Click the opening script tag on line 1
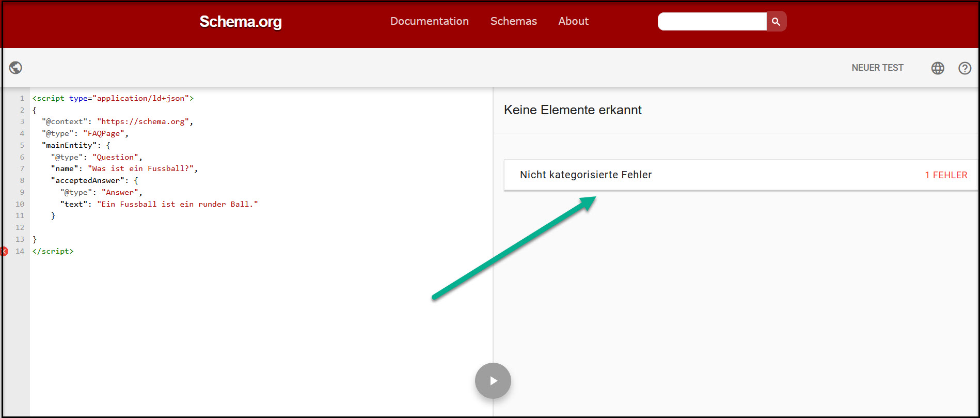The image size is (980, 418). [113, 98]
